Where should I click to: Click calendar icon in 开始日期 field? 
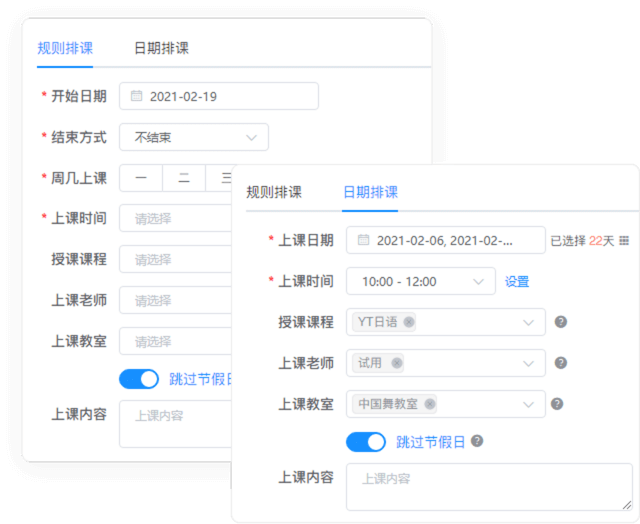[x=136, y=96]
